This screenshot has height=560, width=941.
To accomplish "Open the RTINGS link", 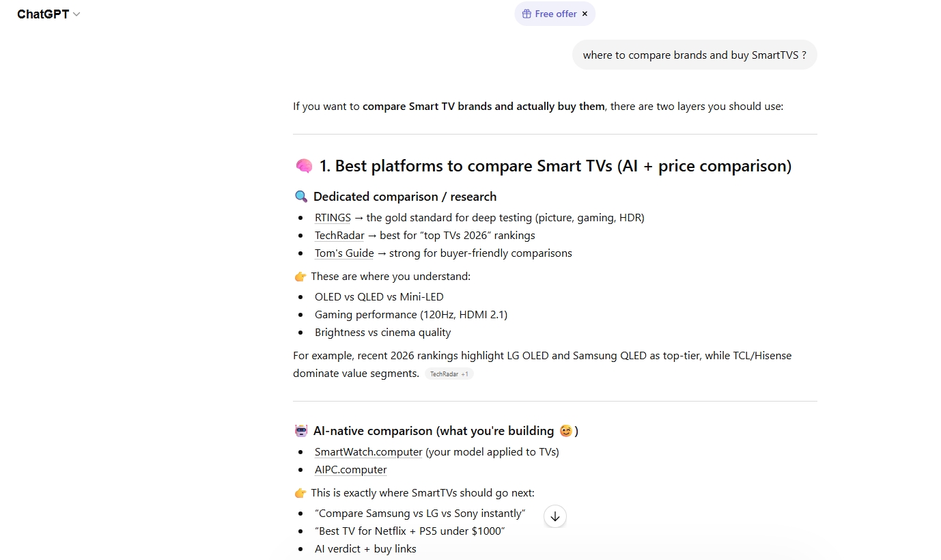I will pyautogui.click(x=333, y=217).
